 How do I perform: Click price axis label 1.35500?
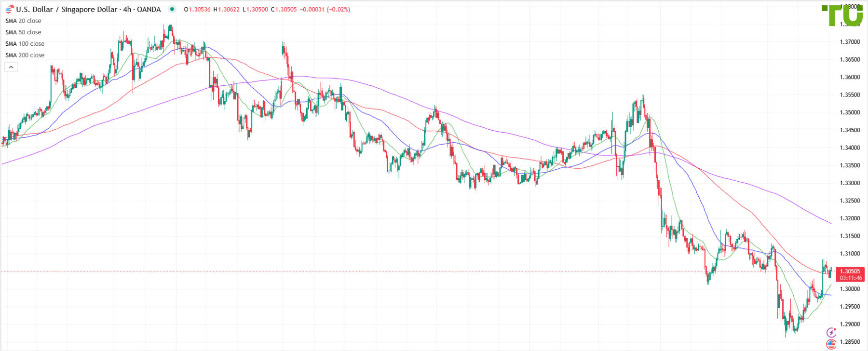850,95
